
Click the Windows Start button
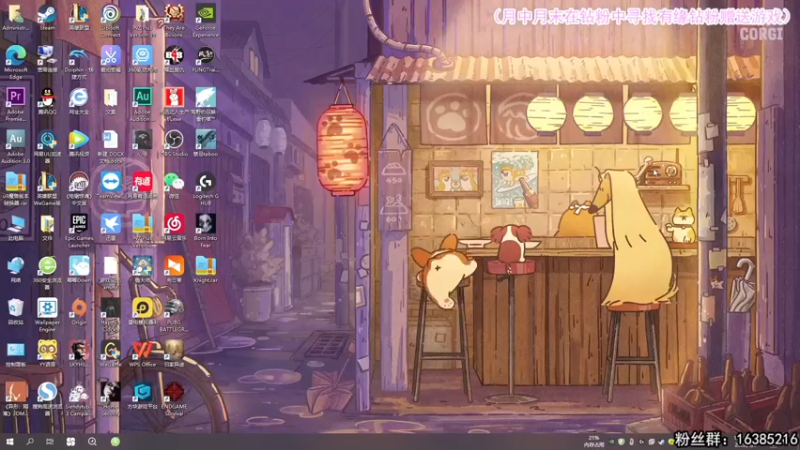click(9, 441)
